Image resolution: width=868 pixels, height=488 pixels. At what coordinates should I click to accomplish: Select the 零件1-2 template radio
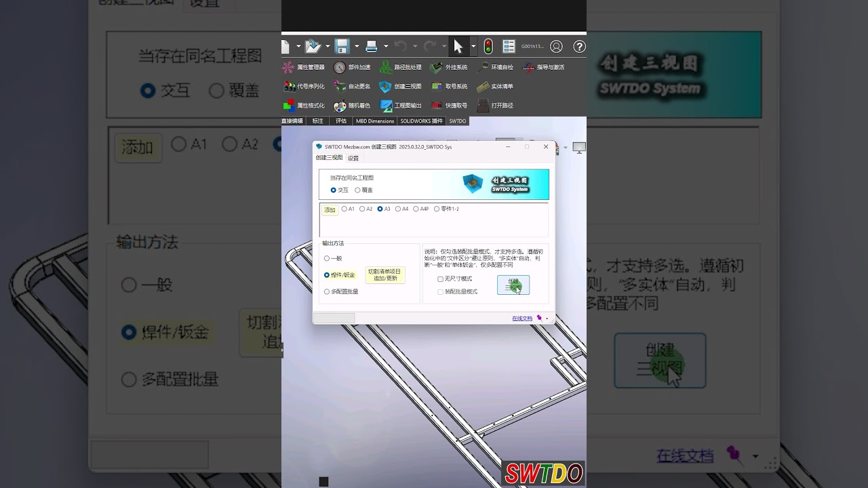pyautogui.click(x=446, y=209)
